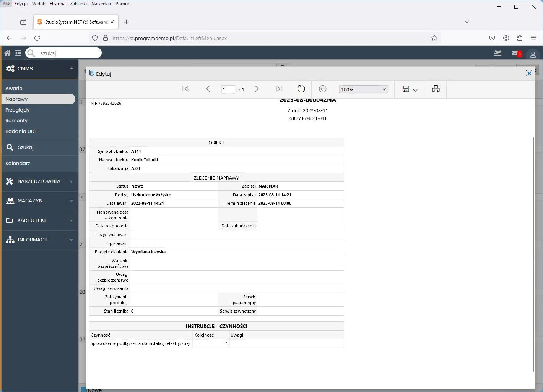Open the 100% zoom dropdown
Screen dimensions: 543x392
[364, 89]
